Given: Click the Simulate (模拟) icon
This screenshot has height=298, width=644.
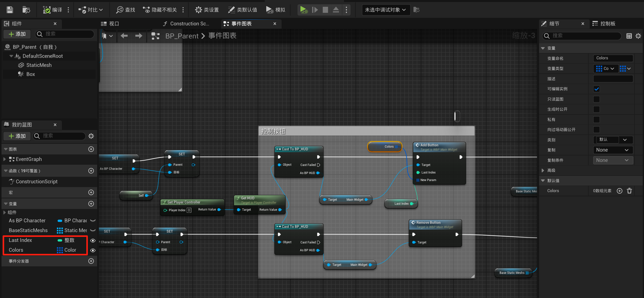Looking at the screenshot, I should [270, 10].
